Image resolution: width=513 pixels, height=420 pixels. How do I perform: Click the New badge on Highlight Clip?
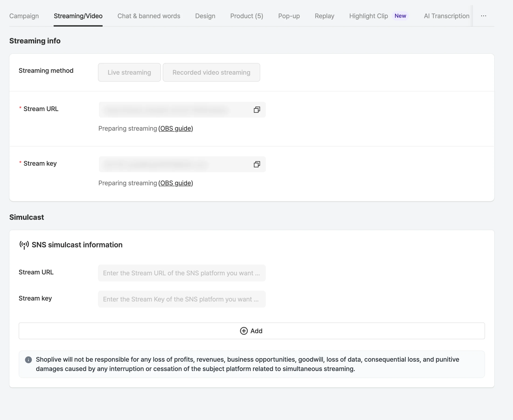(400, 16)
